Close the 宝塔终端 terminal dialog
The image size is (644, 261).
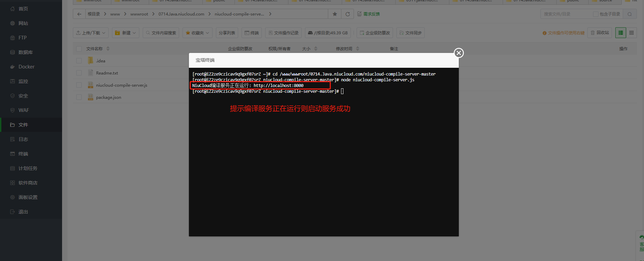coord(458,53)
